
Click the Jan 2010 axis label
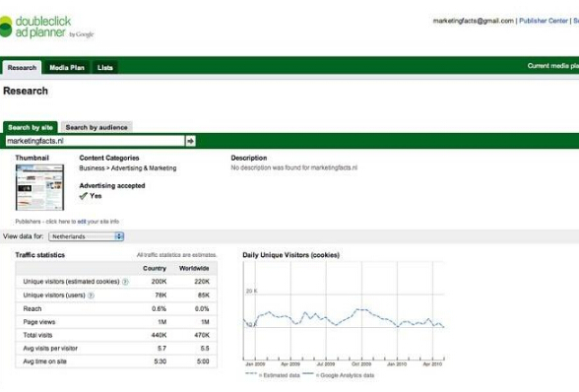pyautogui.click(x=397, y=364)
